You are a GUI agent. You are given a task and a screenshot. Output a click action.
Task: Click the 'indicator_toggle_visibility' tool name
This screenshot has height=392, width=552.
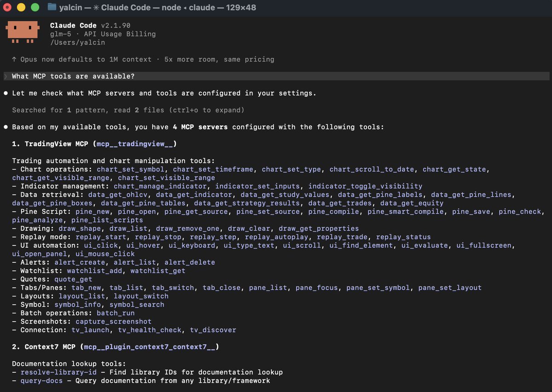[x=365, y=186]
